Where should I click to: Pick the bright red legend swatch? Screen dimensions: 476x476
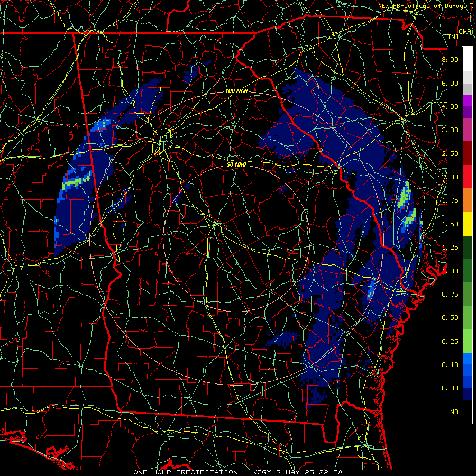point(467,177)
